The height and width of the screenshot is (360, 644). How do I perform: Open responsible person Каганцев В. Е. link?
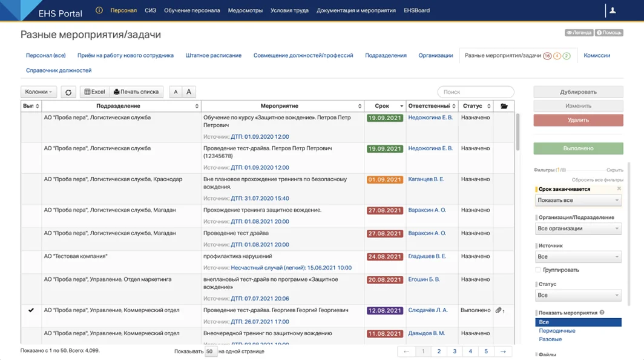click(426, 179)
